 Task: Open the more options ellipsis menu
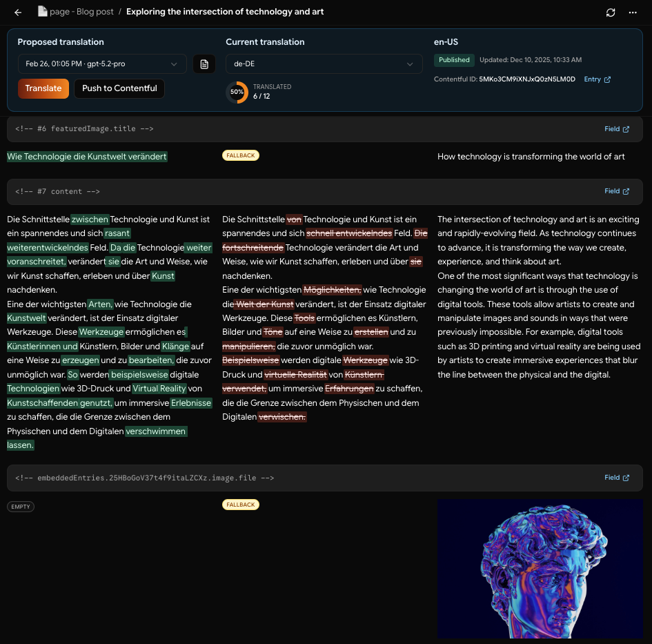(x=633, y=12)
